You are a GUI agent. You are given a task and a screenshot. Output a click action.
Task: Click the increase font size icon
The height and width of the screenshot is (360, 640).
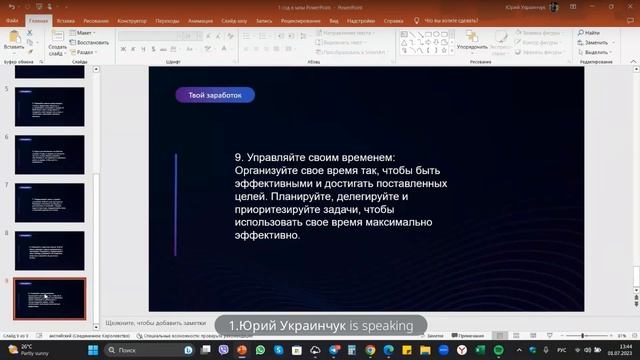point(209,36)
